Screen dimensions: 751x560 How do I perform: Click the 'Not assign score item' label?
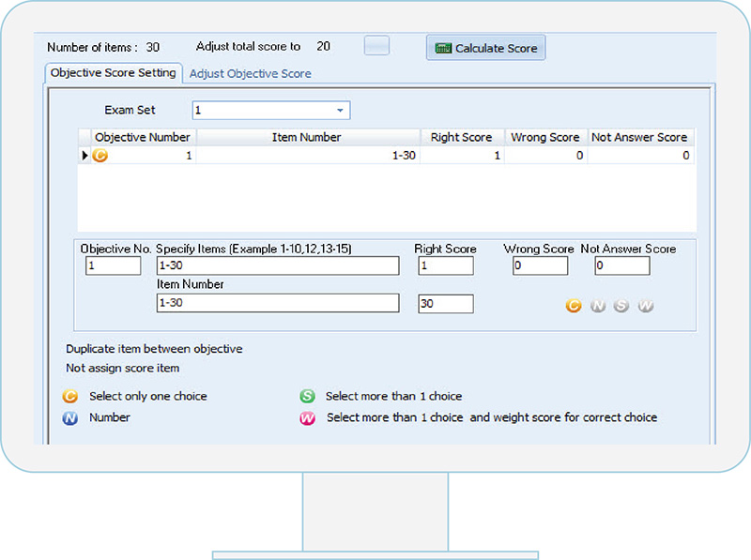(123, 368)
